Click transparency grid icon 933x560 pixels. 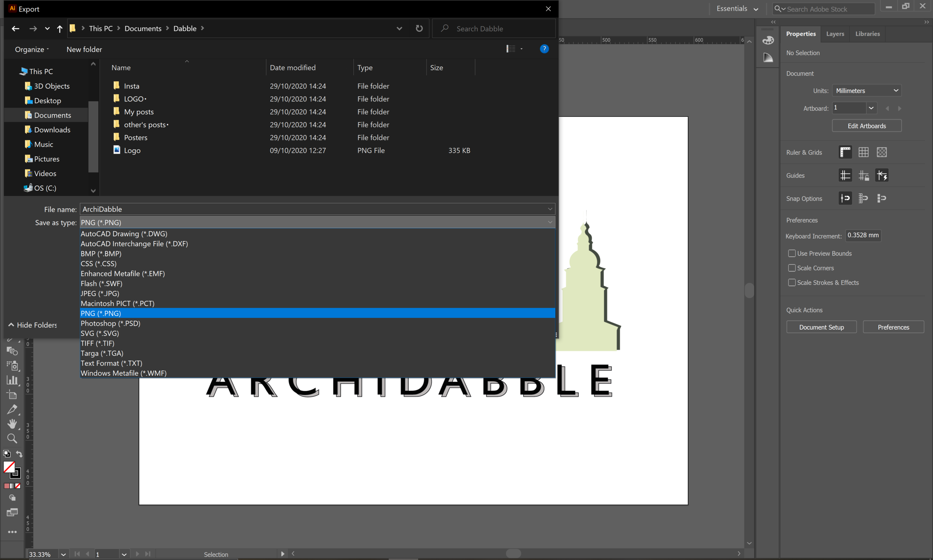tap(881, 153)
